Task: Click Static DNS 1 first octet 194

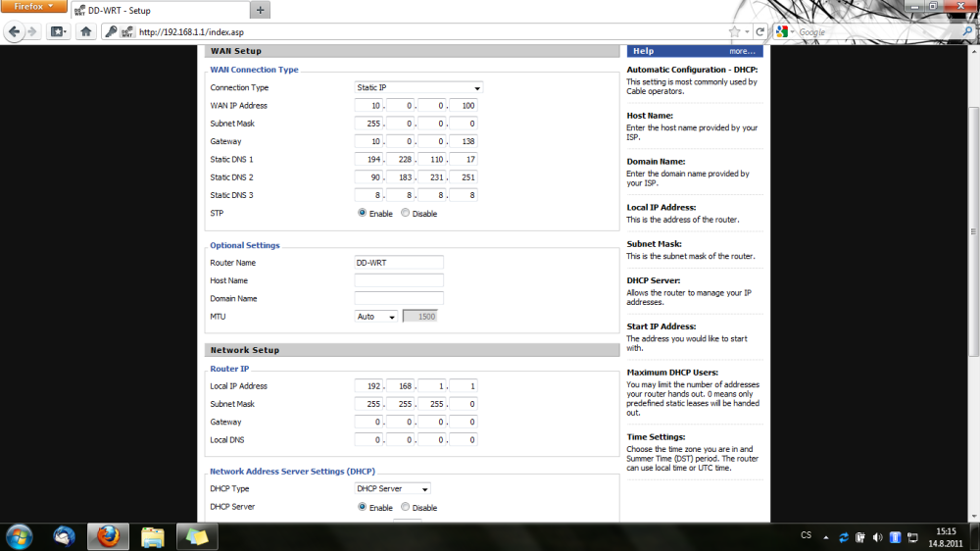Action: [x=368, y=160]
